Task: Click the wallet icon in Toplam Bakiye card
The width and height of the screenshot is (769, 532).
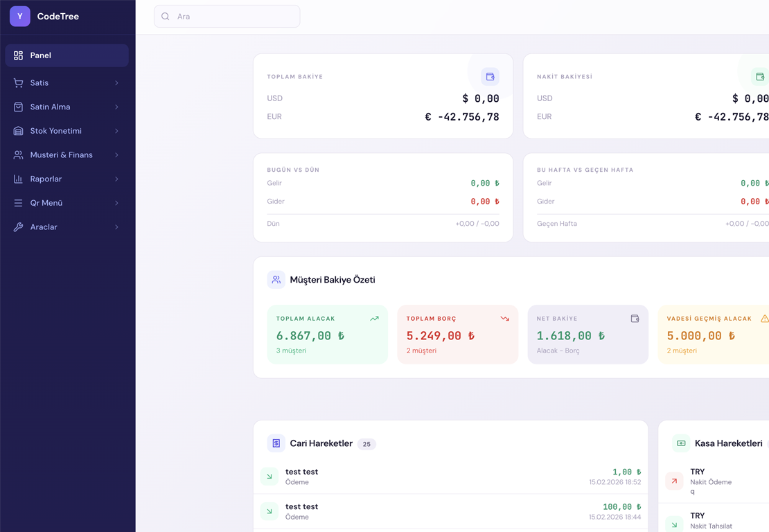Action: [x=490, y=77]
